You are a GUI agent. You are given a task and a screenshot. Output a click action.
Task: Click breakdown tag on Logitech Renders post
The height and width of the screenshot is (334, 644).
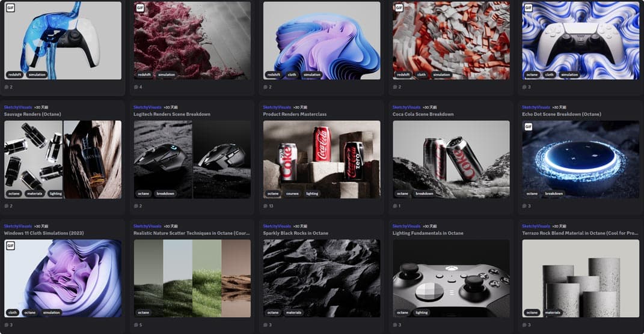click(166, 193)
